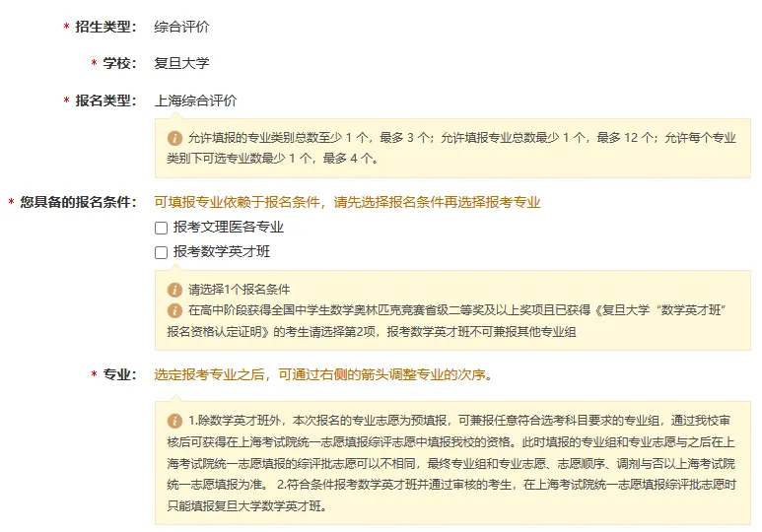
Task: Click the orange 可填报专业依赖于报名条件 hint
Action: click(347, 202)
